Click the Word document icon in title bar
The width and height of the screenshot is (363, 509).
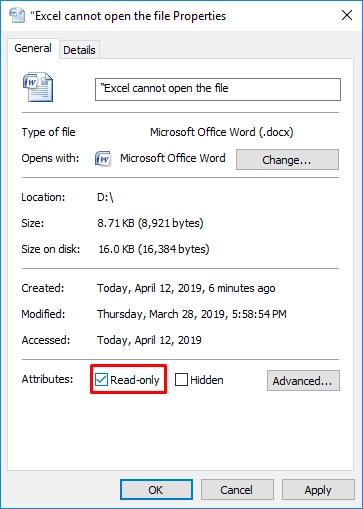click(17, 15)
